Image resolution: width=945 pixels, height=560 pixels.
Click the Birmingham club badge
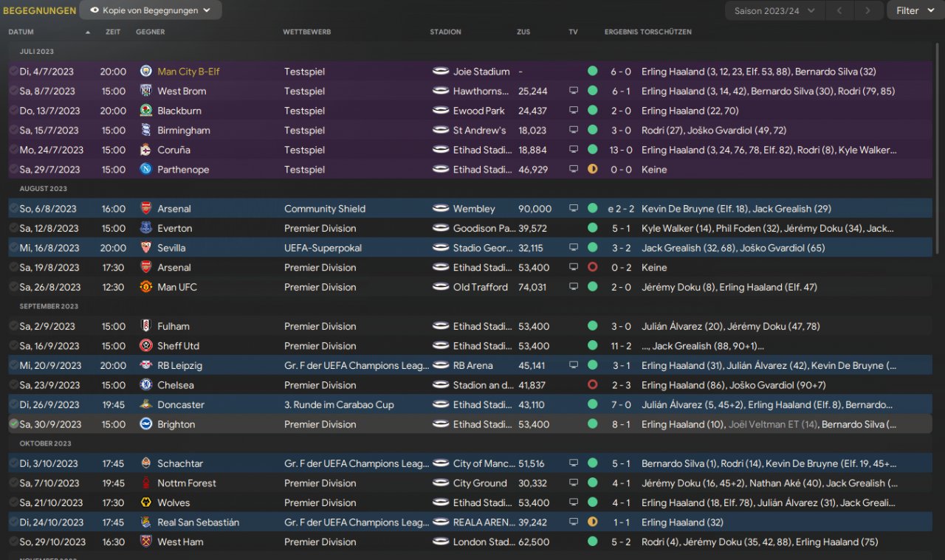(x=146, y=130)
